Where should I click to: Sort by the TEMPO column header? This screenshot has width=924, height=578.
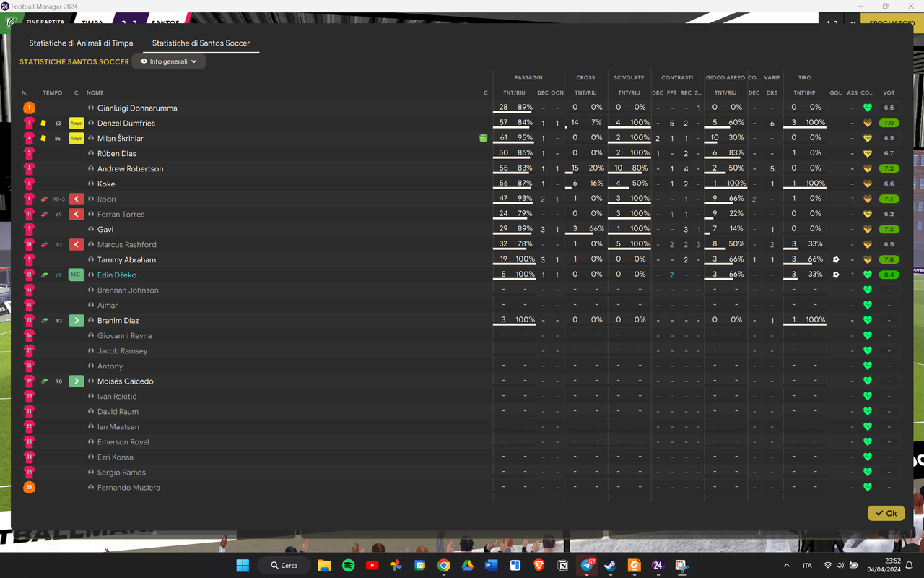point(53,92)
